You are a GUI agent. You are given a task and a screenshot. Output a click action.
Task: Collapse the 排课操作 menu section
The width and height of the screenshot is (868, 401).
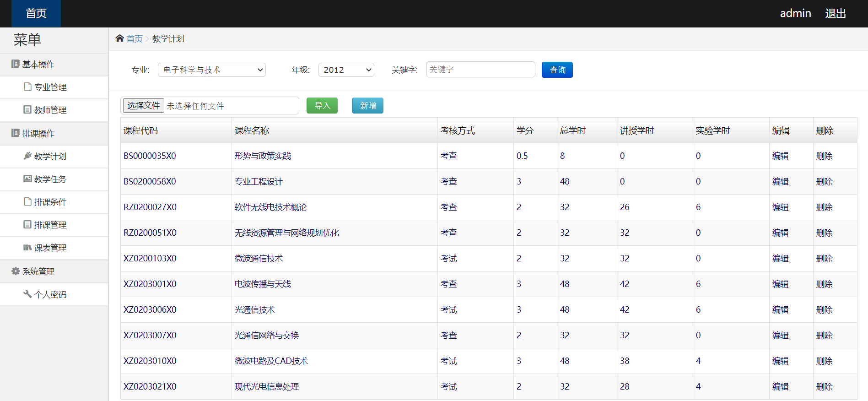point(54,133)
